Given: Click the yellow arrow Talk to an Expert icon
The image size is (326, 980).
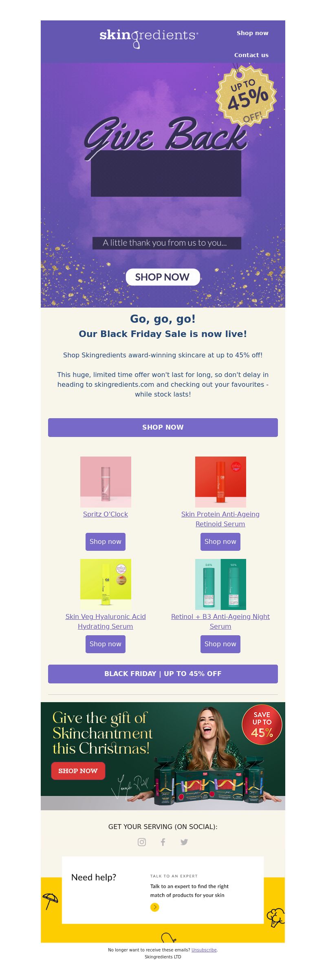Looking at the screenshot, I should point(155,907).
